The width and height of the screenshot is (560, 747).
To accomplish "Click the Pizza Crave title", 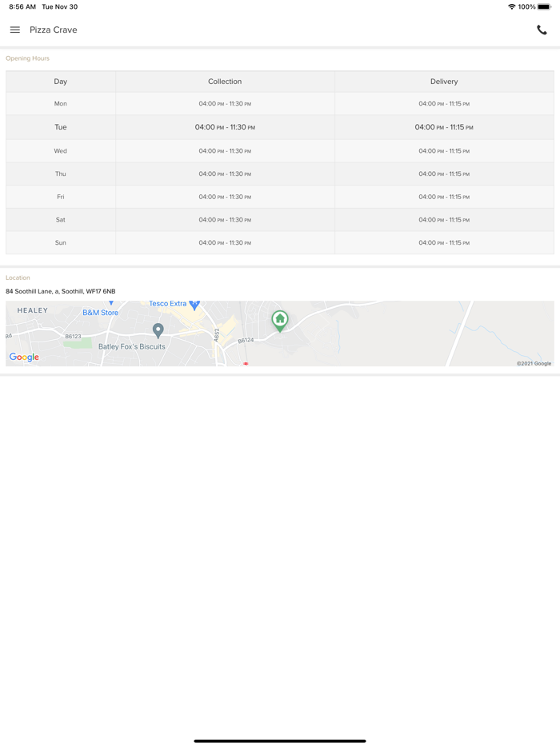I will (x=54, y=30).
